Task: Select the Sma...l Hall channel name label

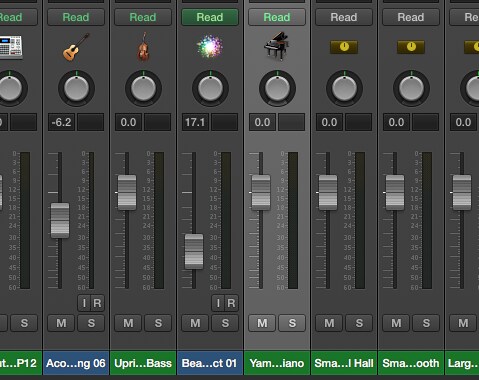Action: [344, 363]
